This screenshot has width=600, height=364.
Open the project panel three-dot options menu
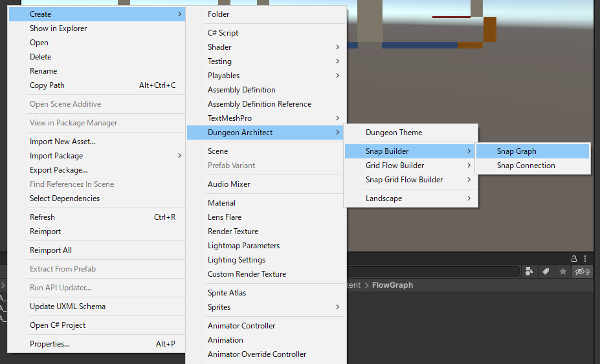[x=585, y=259]
